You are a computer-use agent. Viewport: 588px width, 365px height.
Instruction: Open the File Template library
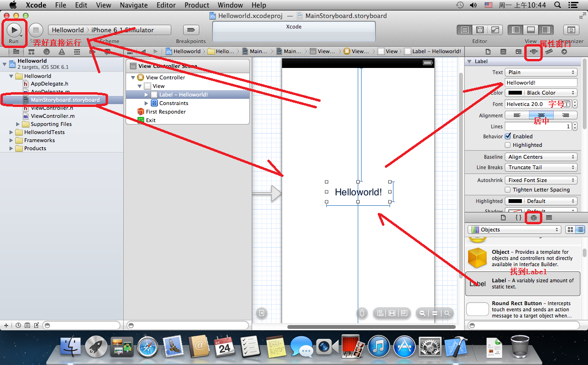(x=503, y=218)
